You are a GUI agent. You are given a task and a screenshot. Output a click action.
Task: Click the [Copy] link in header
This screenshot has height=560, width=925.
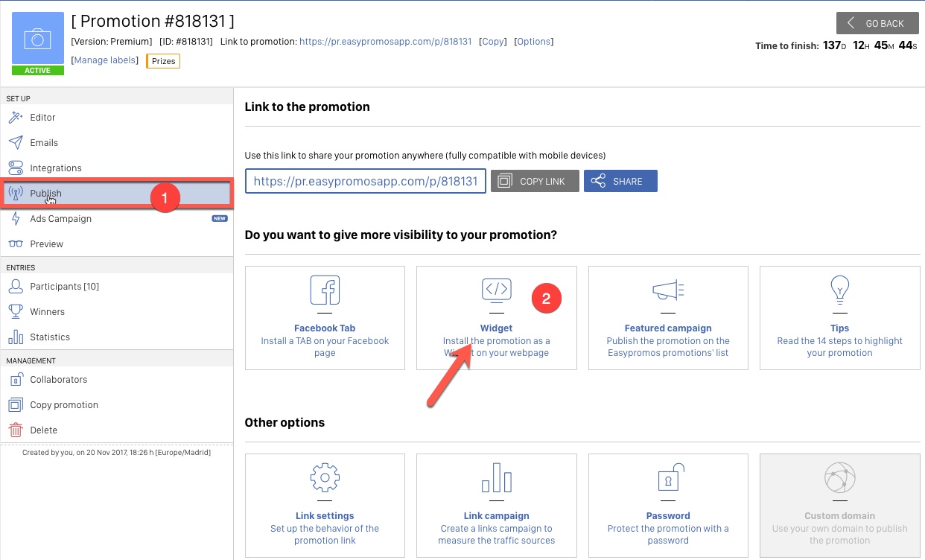493,42
